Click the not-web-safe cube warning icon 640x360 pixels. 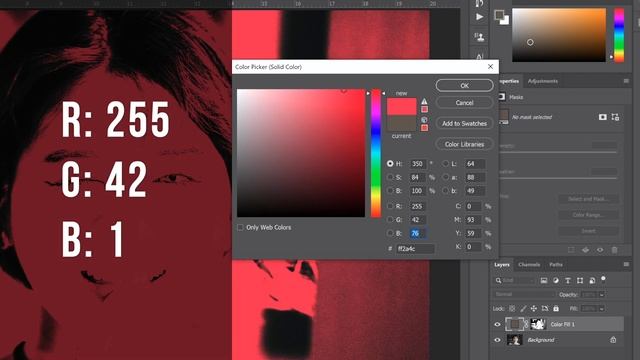[x=424, y=120]
